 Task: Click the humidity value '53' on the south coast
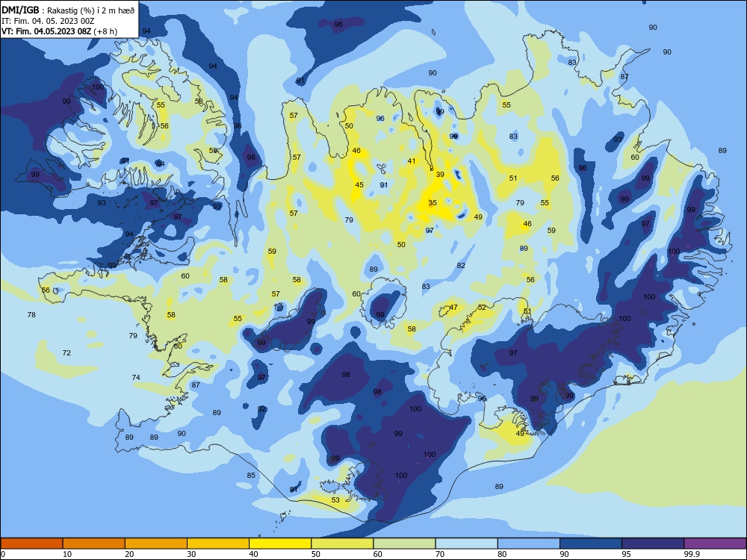click(335, 500)
